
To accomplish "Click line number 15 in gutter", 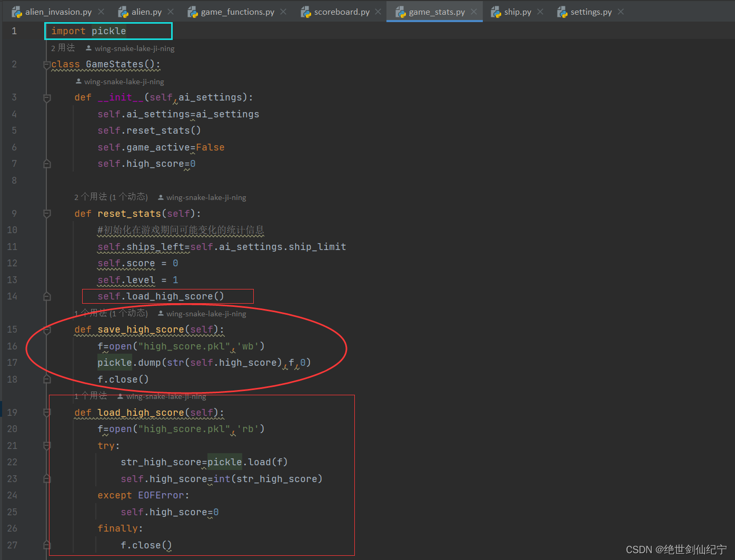I will point(12,329).
